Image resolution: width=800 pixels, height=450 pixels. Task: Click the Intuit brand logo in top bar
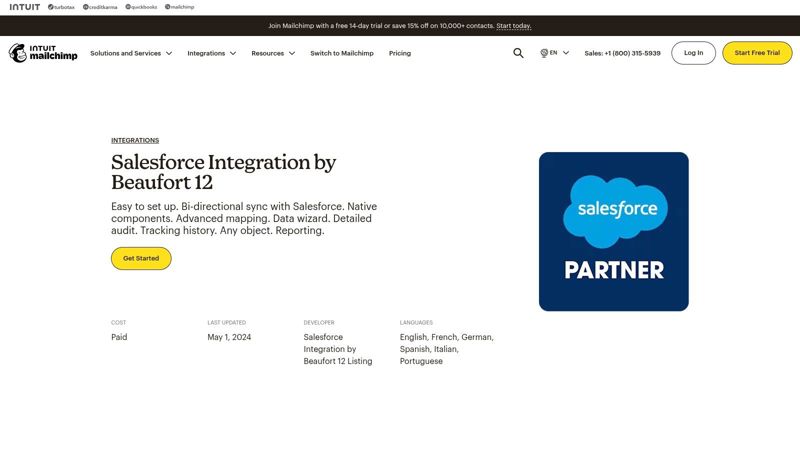25,7
